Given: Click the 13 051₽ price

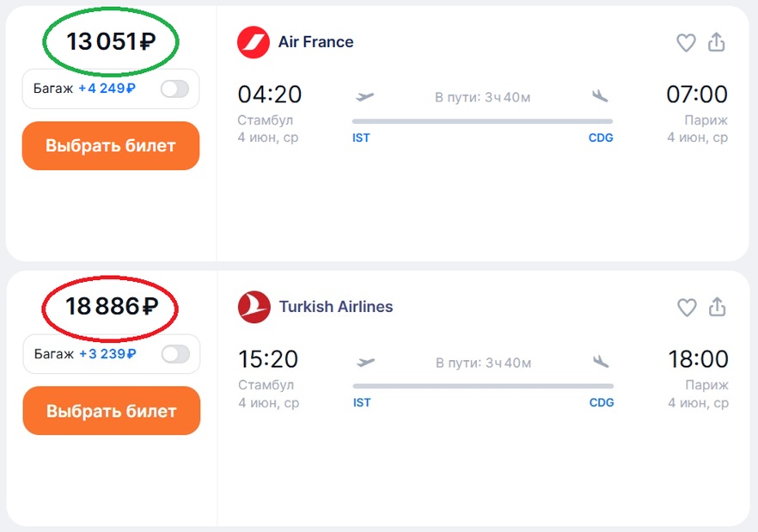Looking at the screenshot, I should pyautogui.click(x=111, y=41).
